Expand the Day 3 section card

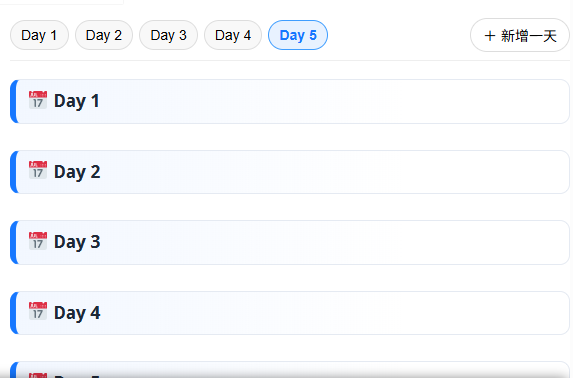coord(290,242)
